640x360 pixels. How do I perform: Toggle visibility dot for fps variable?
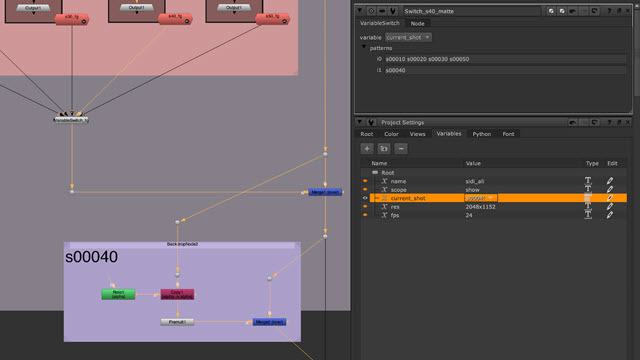365,215
